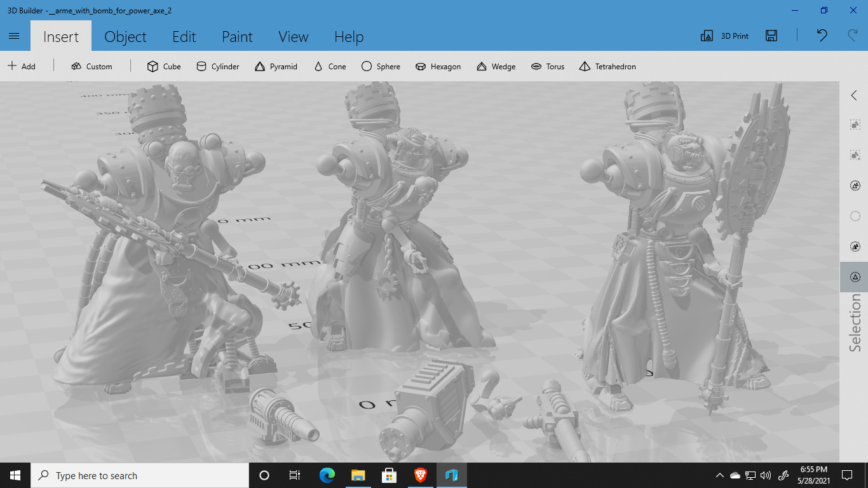
Task: Launch Microsoft Edge from the taskbar
Action: [327, 475]
